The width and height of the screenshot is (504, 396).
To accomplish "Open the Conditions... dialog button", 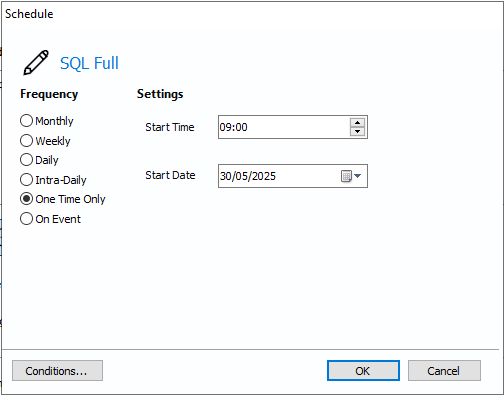I will [x=57, y=370].
